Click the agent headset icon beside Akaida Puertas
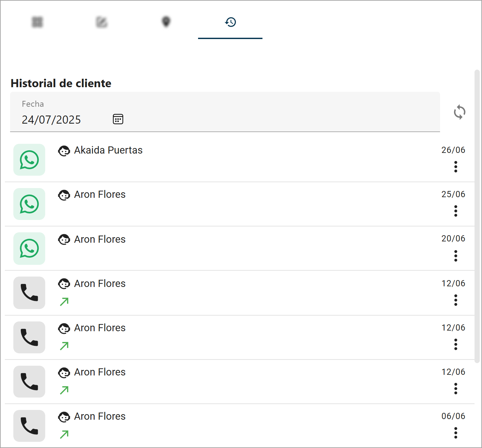Viewport: 482px width, 448px height. pos(64,151)
